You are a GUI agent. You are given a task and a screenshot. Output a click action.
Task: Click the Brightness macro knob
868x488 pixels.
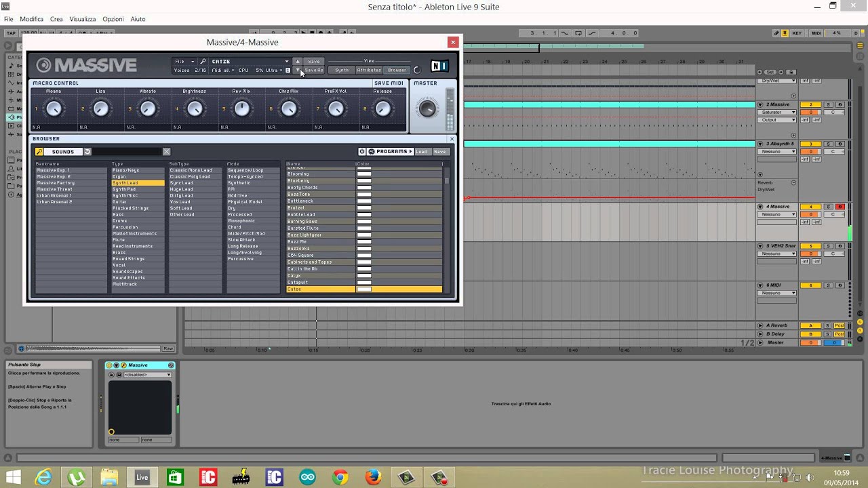[195, 108]
